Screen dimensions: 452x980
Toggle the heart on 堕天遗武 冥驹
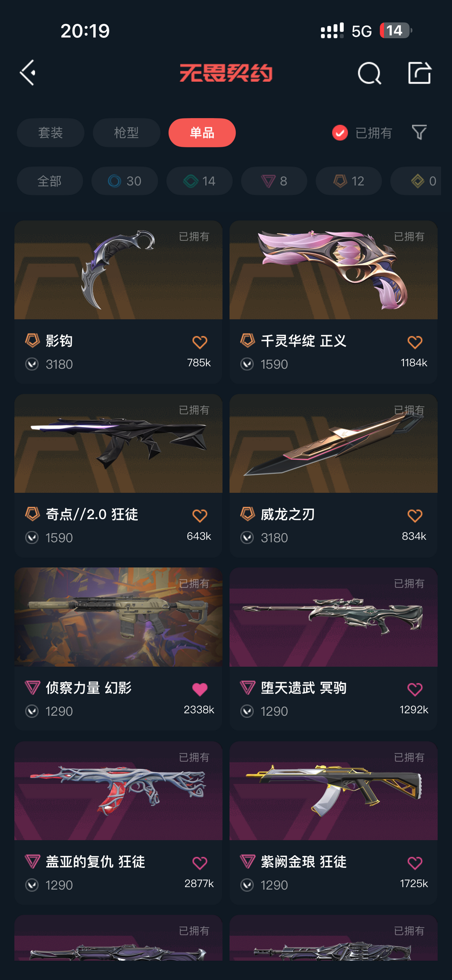(x=415, y=689)
